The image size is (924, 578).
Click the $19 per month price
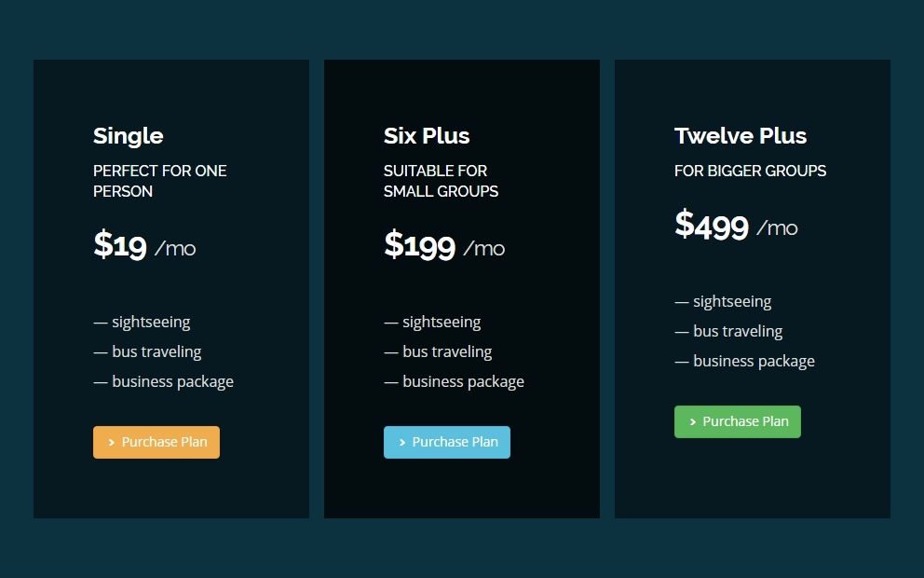(144, 246)
